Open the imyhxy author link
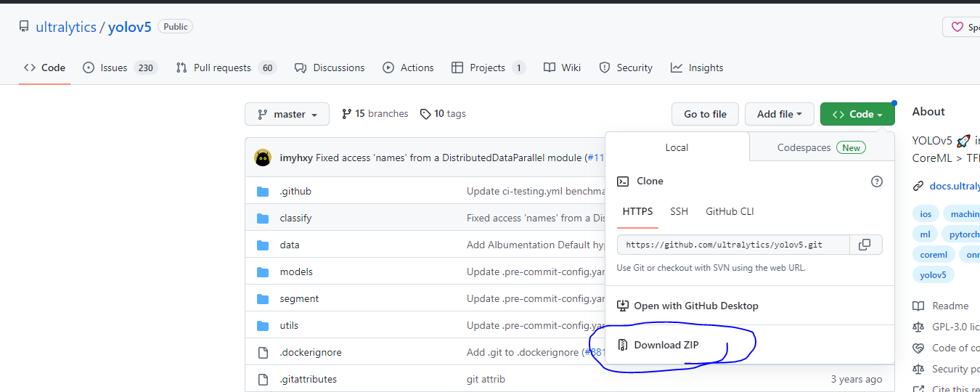980x392 pixels. pyautogui.click(x=296, y=158)
